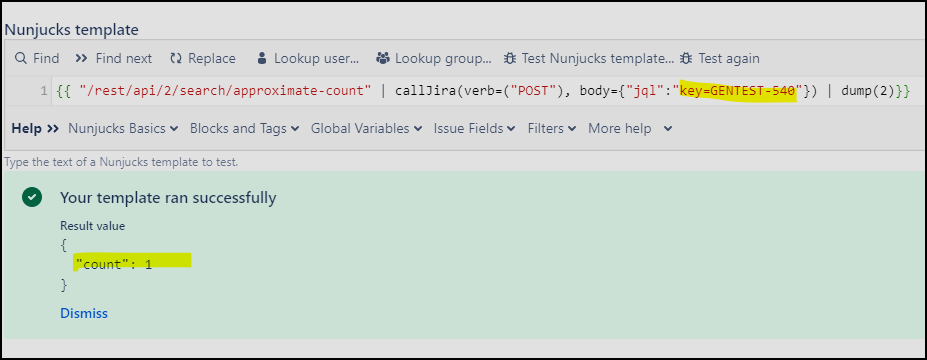The image size is (927, 360).
Task: Click line number 1 in the editor gutter
Action: pos(43,92)
